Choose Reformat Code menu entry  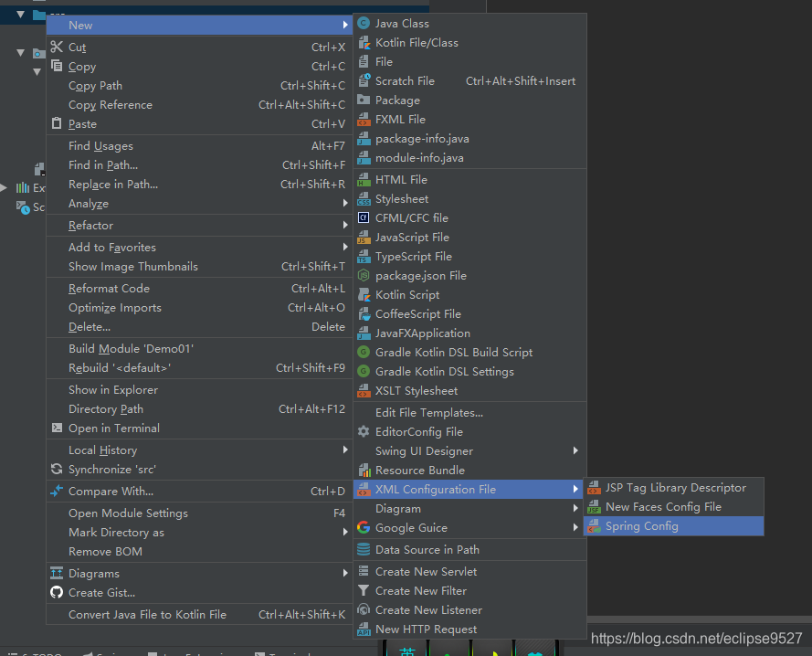(199, 288)
